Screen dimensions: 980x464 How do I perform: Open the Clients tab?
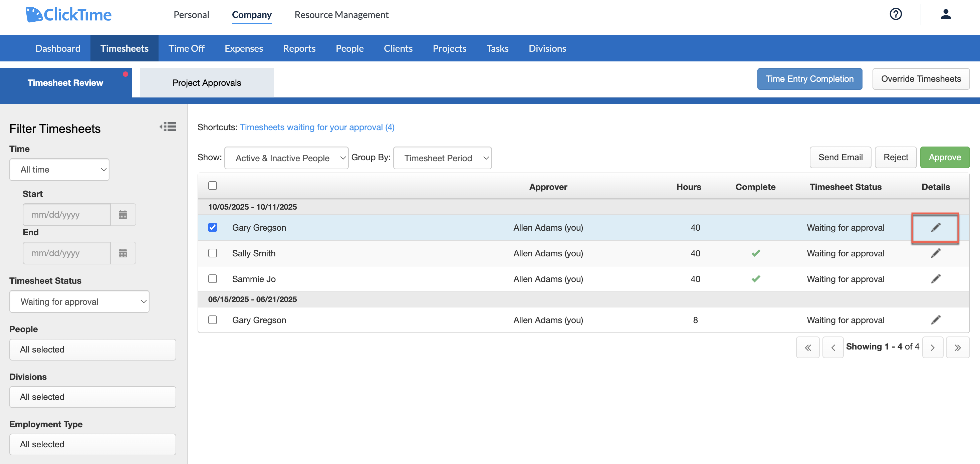coord(398,48)
